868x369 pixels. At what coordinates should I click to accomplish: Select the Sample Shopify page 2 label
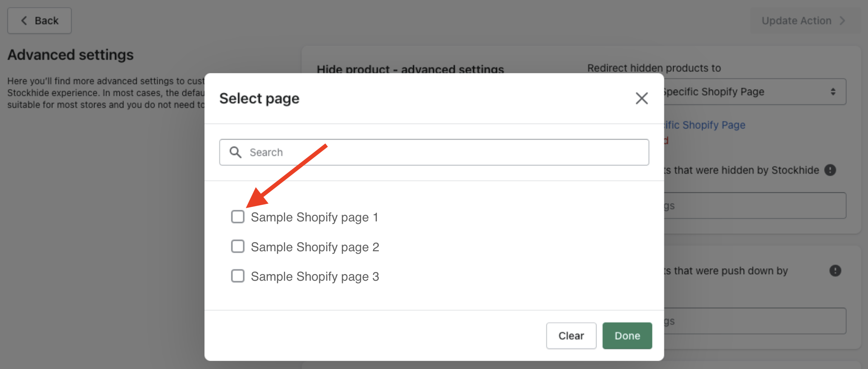click(x=315, y=247)
